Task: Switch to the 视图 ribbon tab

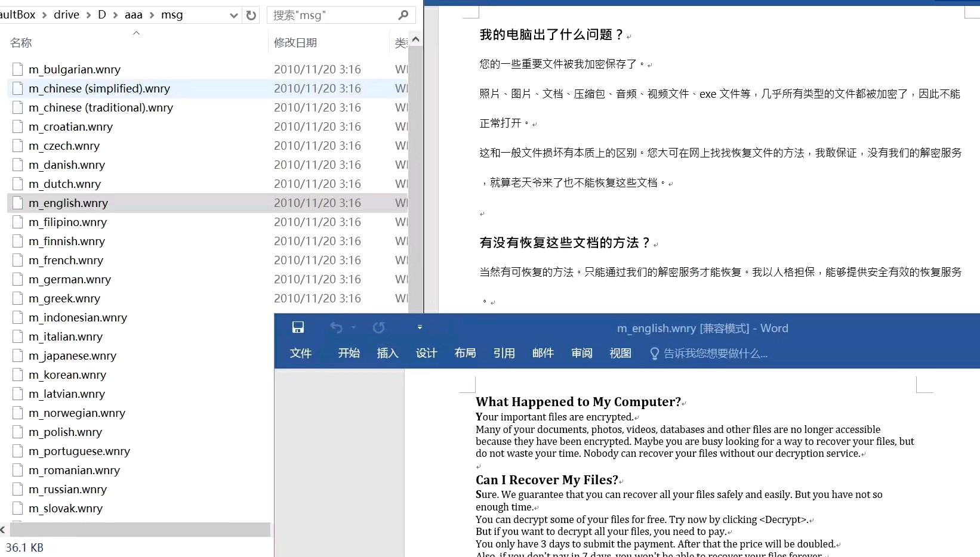Action: (621, 353)
